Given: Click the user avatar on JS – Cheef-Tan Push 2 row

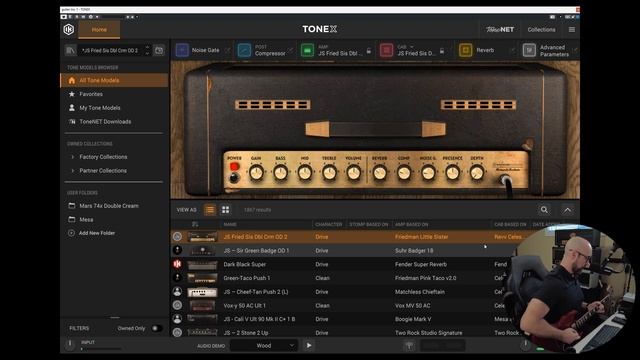Looking at the screenshot, I should pos(177,291).
